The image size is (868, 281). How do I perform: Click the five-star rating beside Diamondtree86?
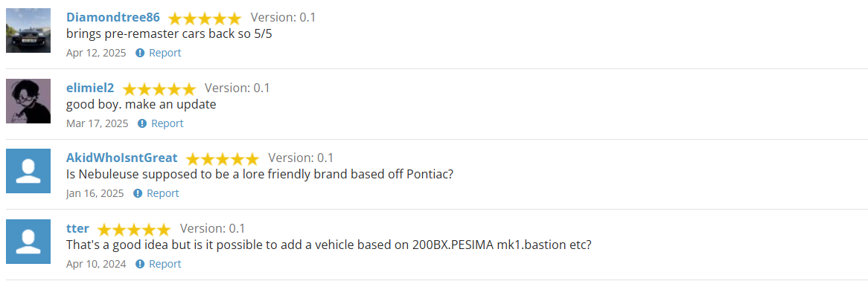205,19
